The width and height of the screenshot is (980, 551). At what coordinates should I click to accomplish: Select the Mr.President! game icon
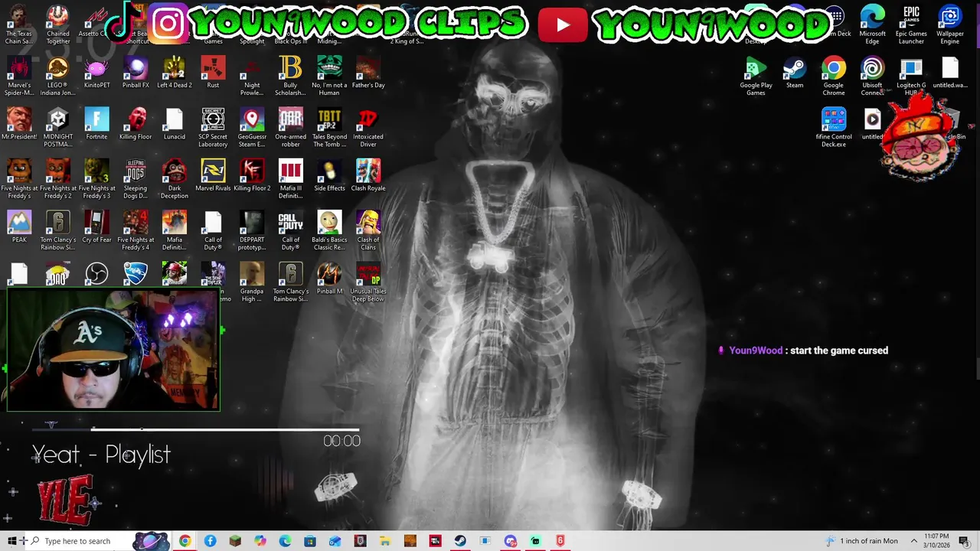(x=19, y=125)
